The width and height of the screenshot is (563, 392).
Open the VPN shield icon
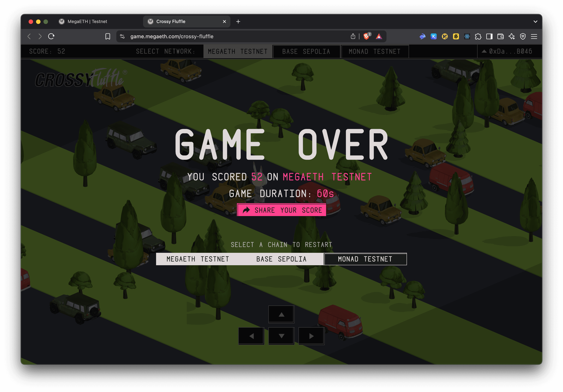[523, 37]
